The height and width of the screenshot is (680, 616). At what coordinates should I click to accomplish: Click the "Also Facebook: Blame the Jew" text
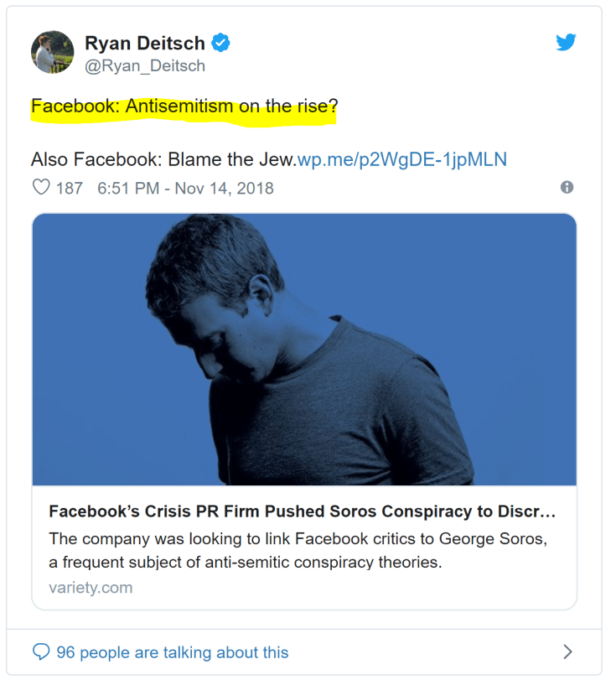tap(163, 159)
